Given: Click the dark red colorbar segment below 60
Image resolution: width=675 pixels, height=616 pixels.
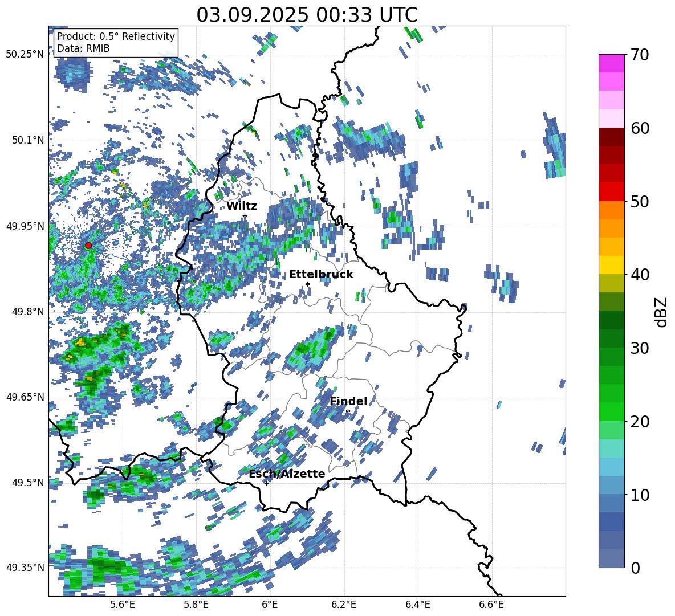Looking at the screenshot, I should point(611,137).
